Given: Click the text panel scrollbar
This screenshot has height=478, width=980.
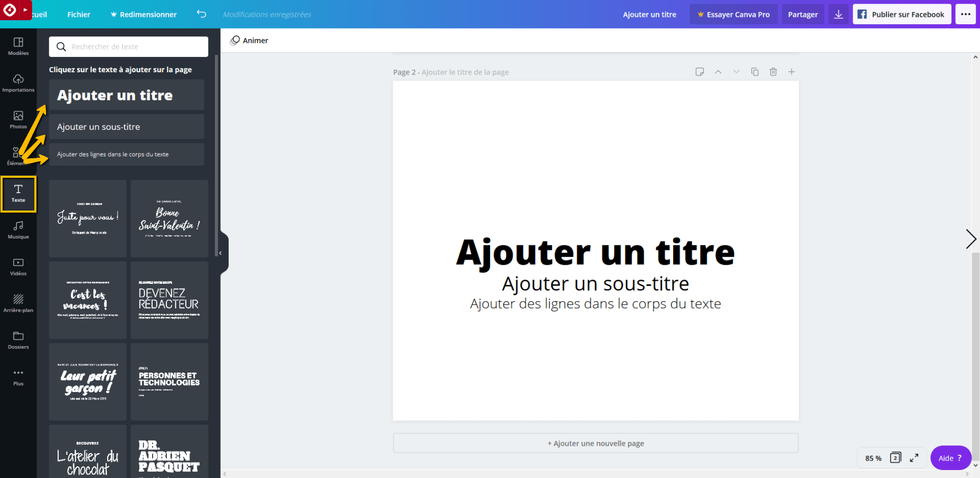Looking at the screenshot, I should (x=216, y=156).
